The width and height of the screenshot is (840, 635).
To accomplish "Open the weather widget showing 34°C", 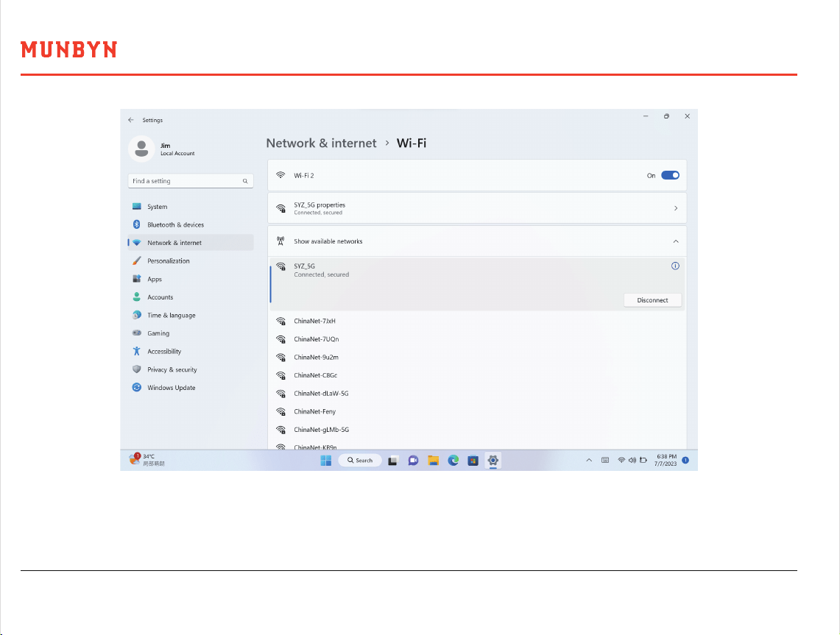I will 147,460.
